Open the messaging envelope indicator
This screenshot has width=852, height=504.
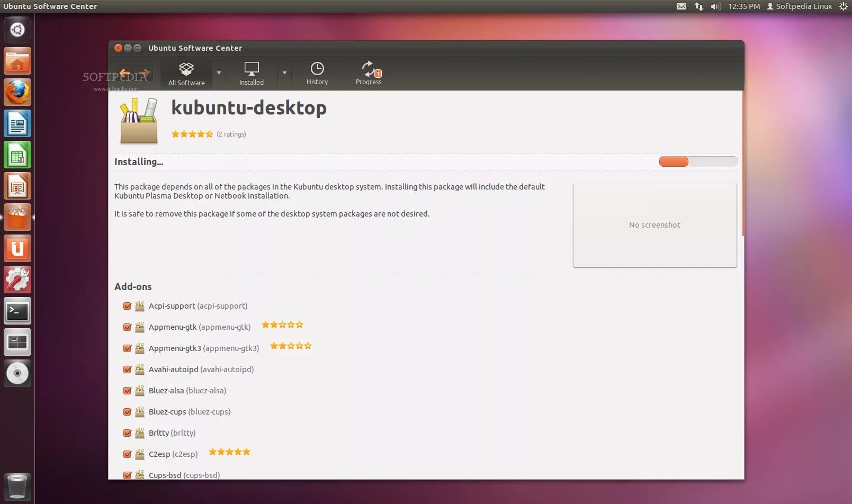[x=681, y=6]
